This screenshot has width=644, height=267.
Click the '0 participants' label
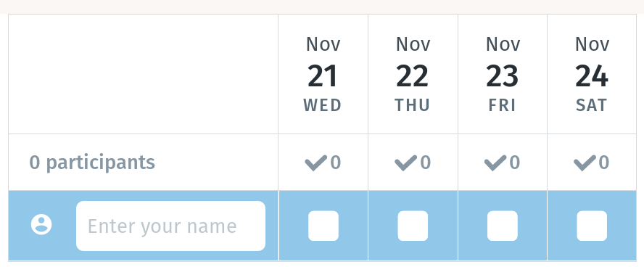(92, 163)
